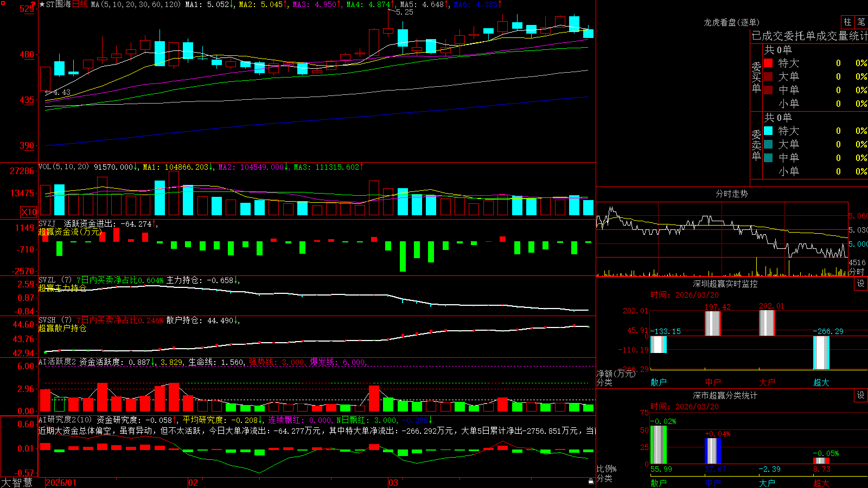Click the 4.43 low price marker
This screenshot has height=488, width=868.
pyautogui.click(x=62, y=92)
